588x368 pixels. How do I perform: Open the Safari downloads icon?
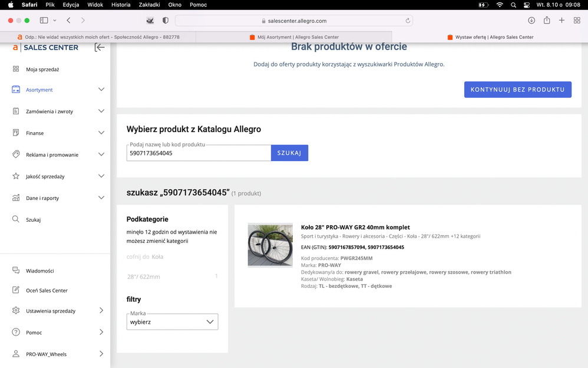pyautogui.click(x=531, y=20)
